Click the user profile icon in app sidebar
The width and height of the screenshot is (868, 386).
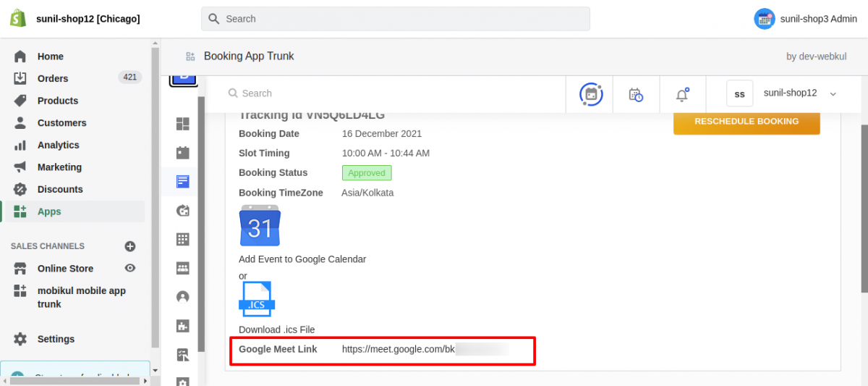pyautogui.click(x=183, y=297)
